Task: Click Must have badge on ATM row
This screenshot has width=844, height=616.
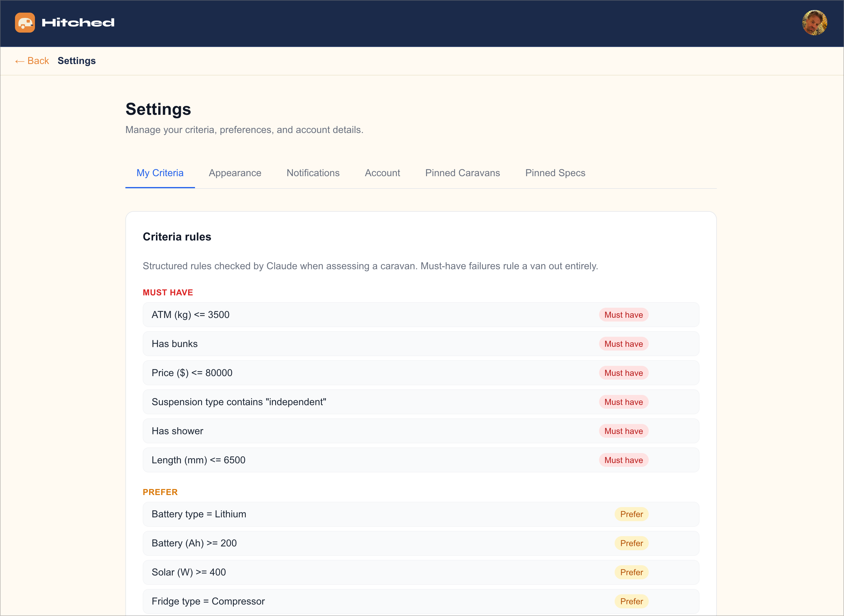Action: (x=623, y=315)
